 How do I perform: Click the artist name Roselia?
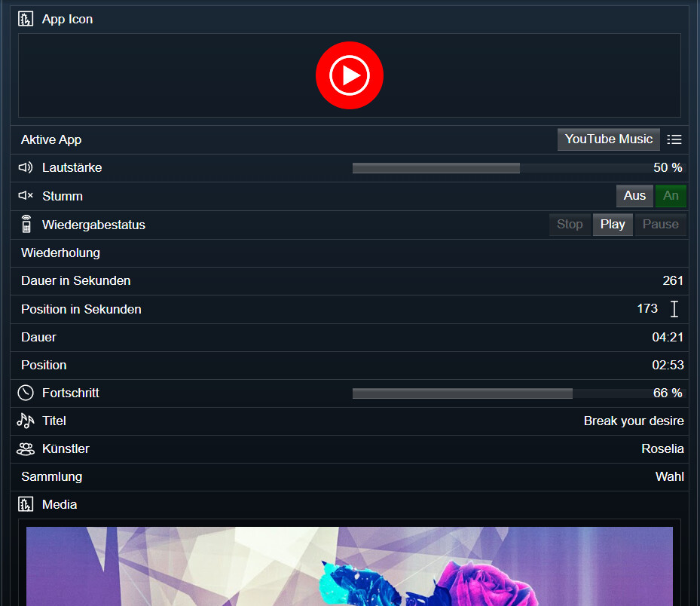662,448
